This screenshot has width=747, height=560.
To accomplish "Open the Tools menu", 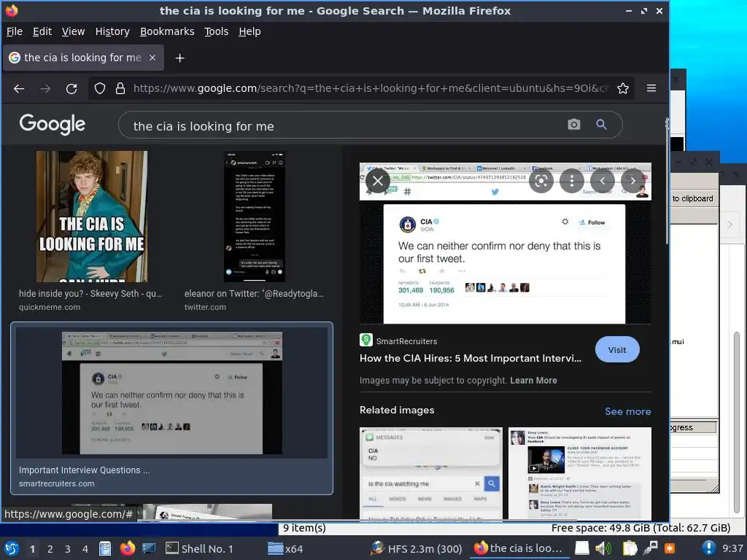I will point(216,31).
